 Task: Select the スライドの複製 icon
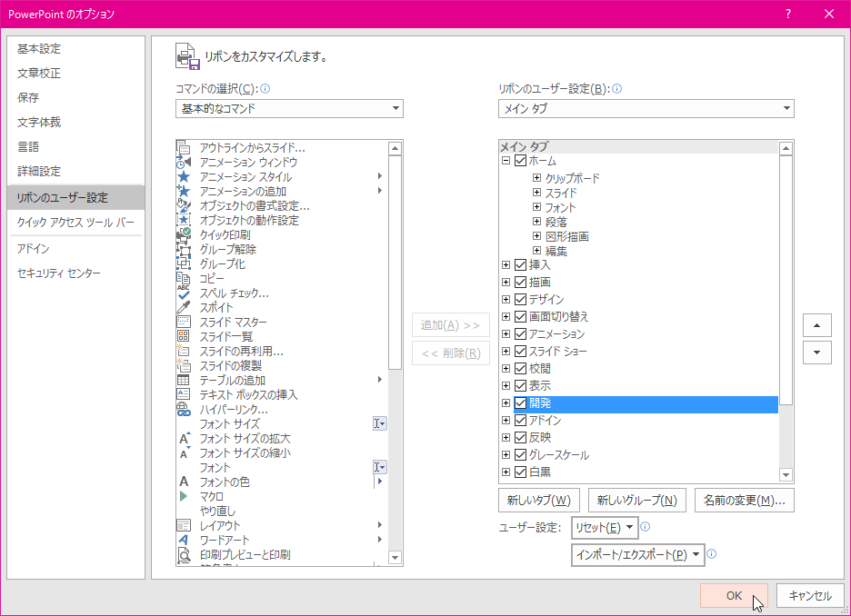(x=184, y=365)
